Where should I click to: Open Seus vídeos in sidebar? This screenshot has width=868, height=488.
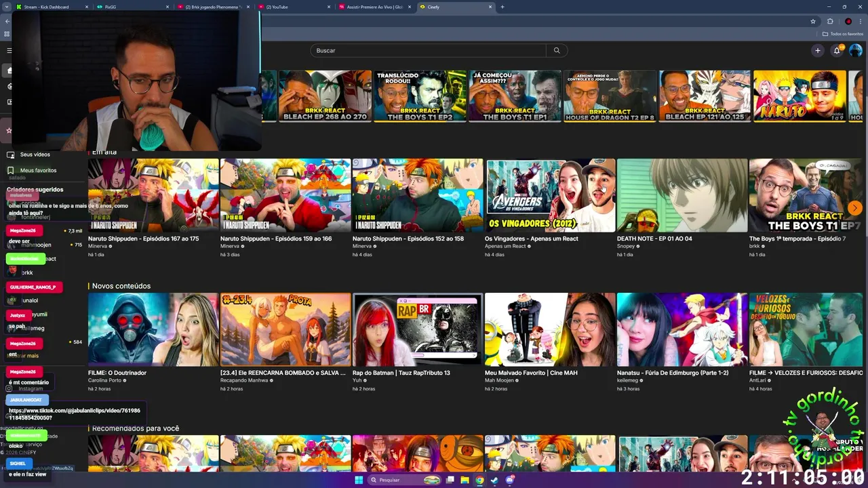tap(35, 155)
